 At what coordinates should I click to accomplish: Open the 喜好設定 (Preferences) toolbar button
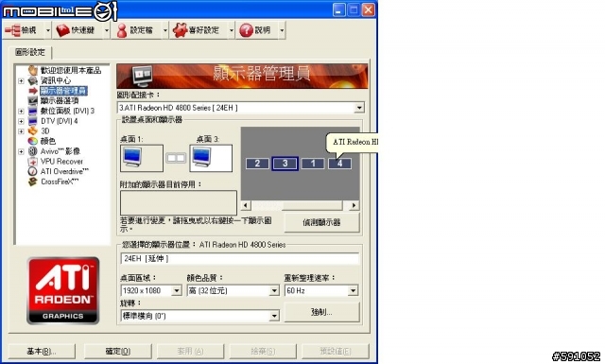[x=199, y=30]
